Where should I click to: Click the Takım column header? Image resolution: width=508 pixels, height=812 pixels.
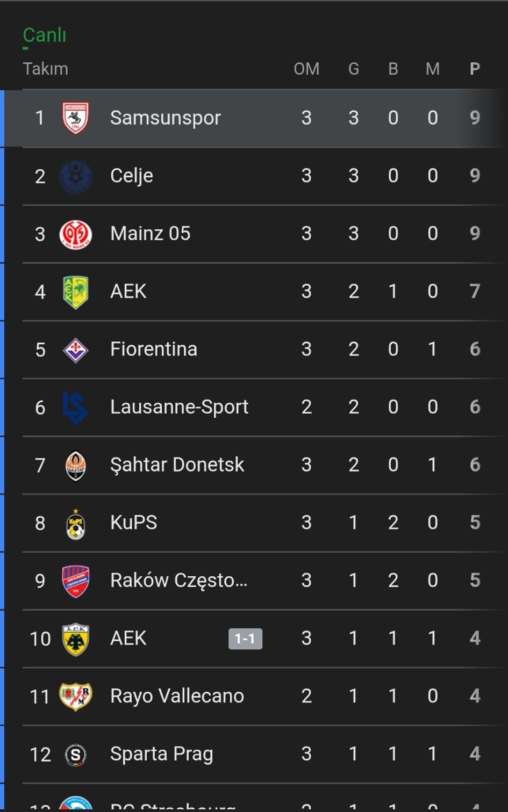coord(46,69)
